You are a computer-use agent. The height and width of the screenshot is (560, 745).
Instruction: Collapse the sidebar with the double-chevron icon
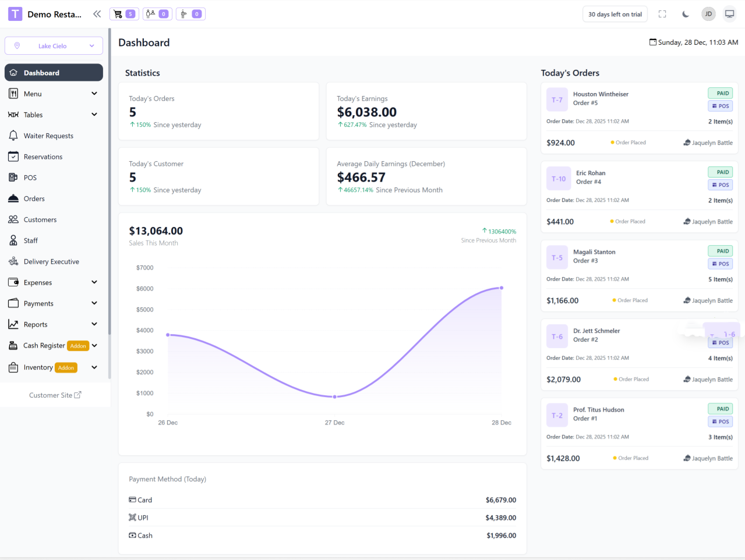(97, 14)
